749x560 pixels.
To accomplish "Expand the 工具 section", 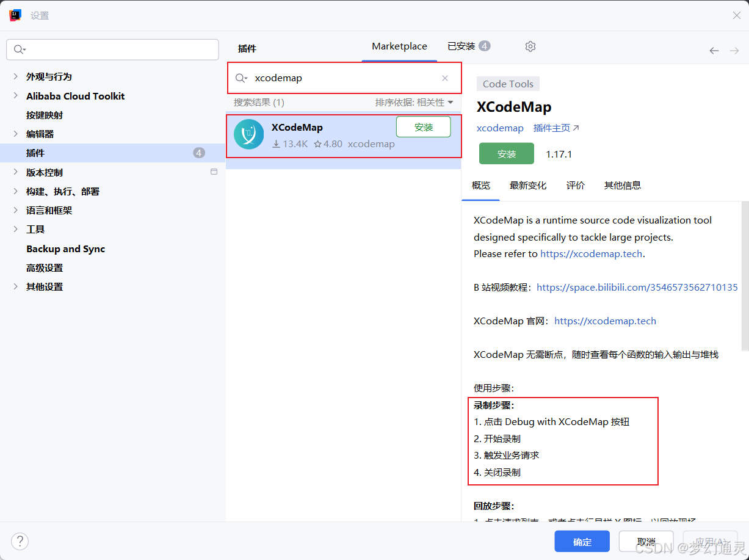I will 16,229.
